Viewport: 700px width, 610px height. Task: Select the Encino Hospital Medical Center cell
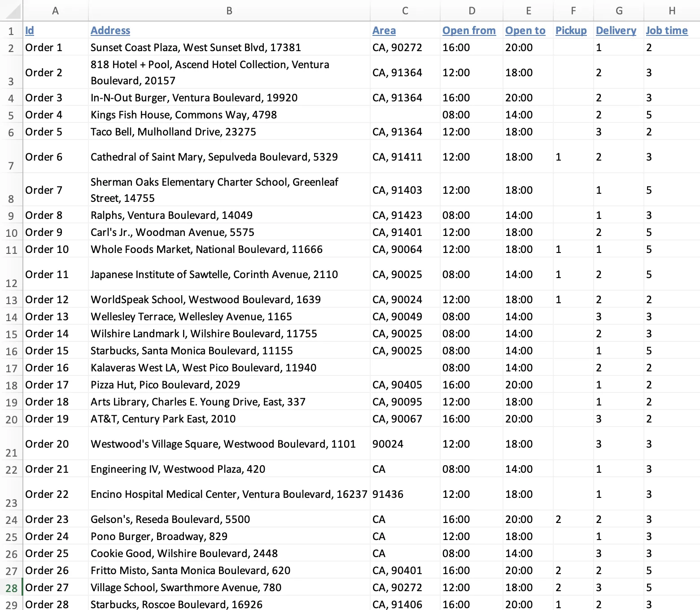[x=229, y=494]
